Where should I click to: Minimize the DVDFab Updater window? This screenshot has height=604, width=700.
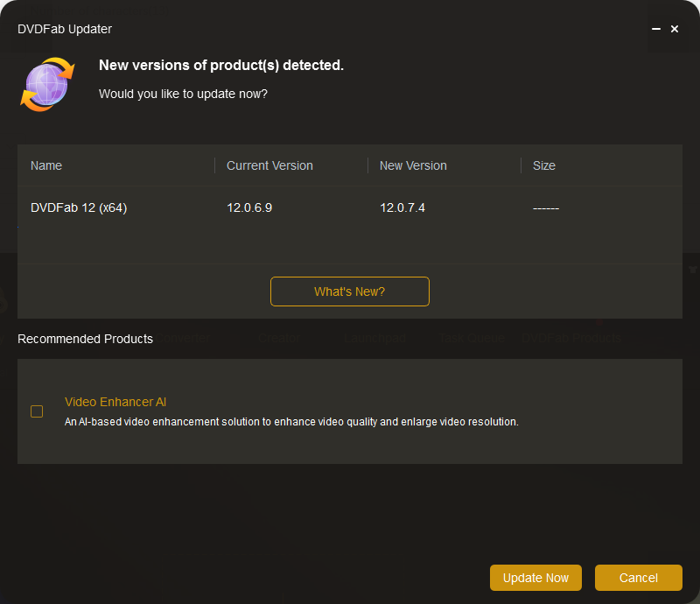pos(655,29)
